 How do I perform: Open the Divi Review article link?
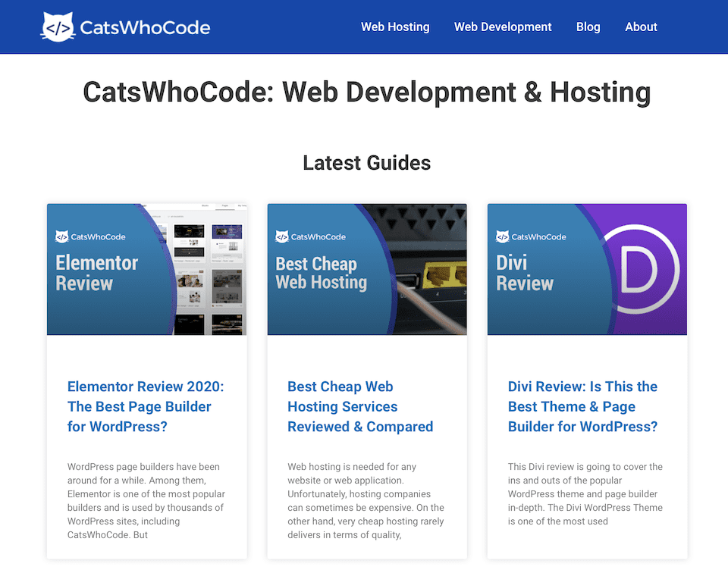(x=582, y=406)
